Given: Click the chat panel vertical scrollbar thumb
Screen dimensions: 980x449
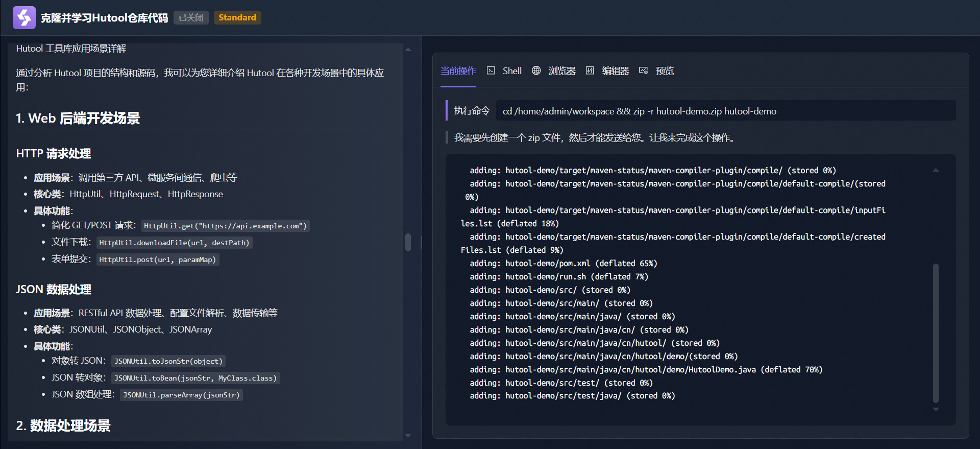Looking at the screenshot, I should pyautogui.click(x=408, y=242).
